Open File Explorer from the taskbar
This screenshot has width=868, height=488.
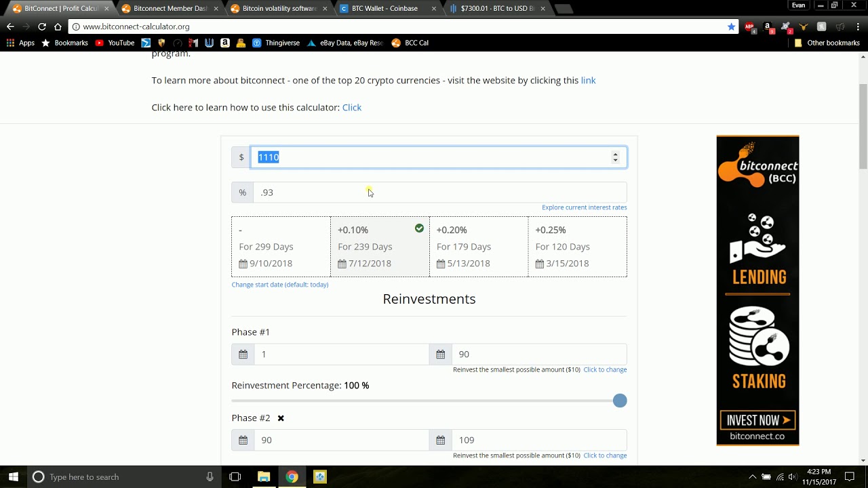[x=264, y=476]
